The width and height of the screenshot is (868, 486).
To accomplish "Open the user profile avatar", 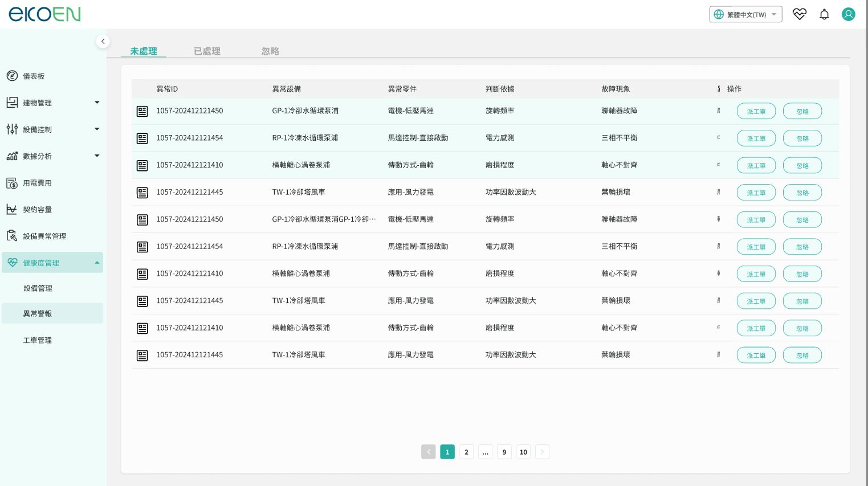I will [848, 14].
